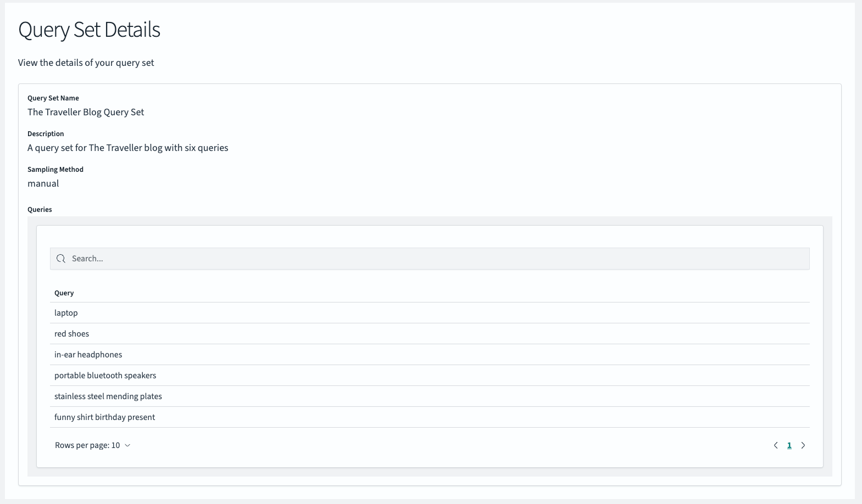862x504 pixels.
Task: Click the magnifier icon in the search box
Action: click(x=61, y=259)
